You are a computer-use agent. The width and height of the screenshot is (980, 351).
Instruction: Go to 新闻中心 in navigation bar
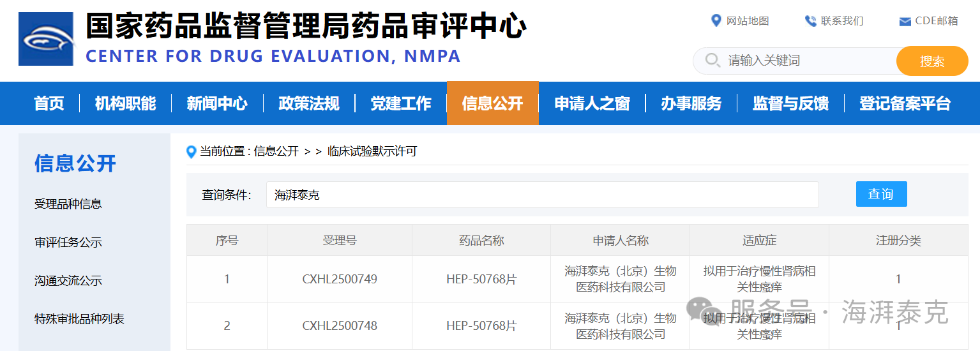tap(217, 103)
